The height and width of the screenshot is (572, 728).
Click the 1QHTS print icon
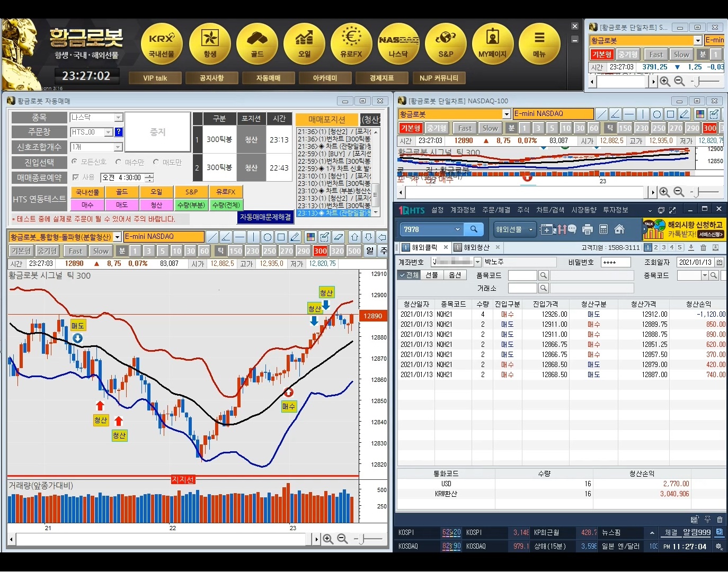pyautogui.click(x=587, y=229)
